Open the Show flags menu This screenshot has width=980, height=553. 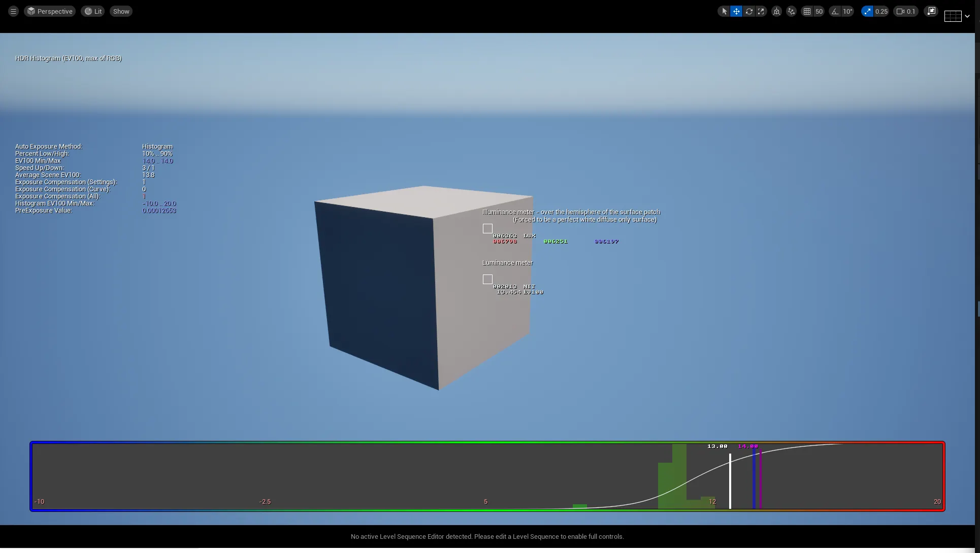(121, 11)
